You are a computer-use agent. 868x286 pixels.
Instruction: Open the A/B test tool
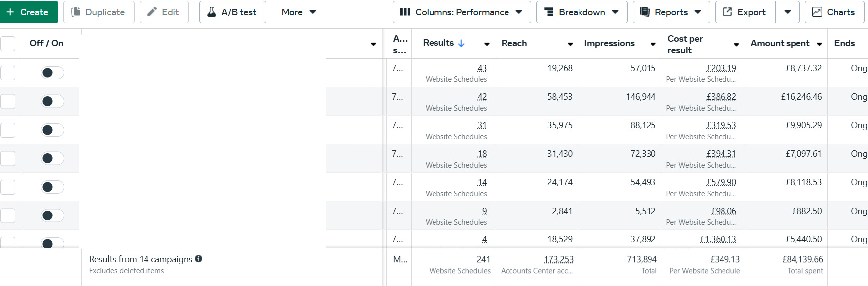[232, 12]
